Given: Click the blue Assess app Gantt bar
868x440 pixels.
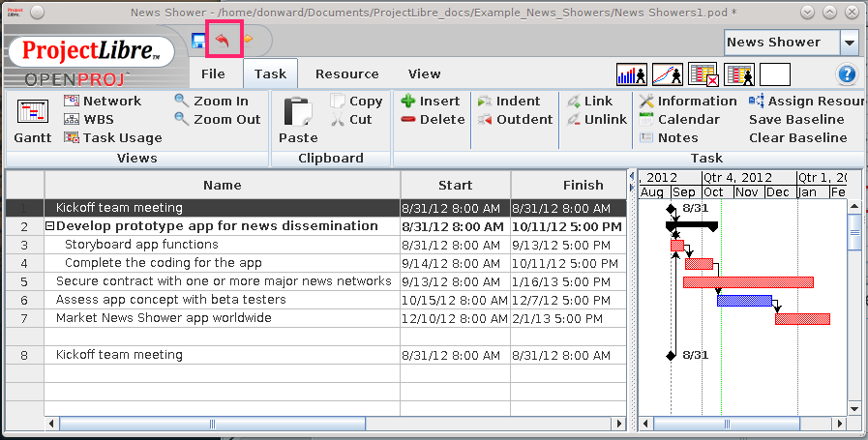Looking at the screenshot, I should coord(744,301).
